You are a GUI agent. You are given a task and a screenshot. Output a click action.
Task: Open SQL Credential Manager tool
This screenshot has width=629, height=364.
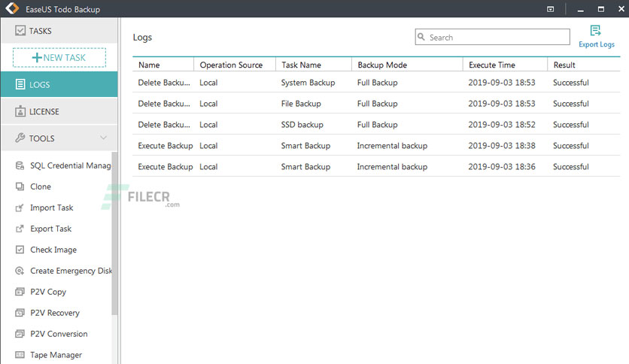(71, 165)
